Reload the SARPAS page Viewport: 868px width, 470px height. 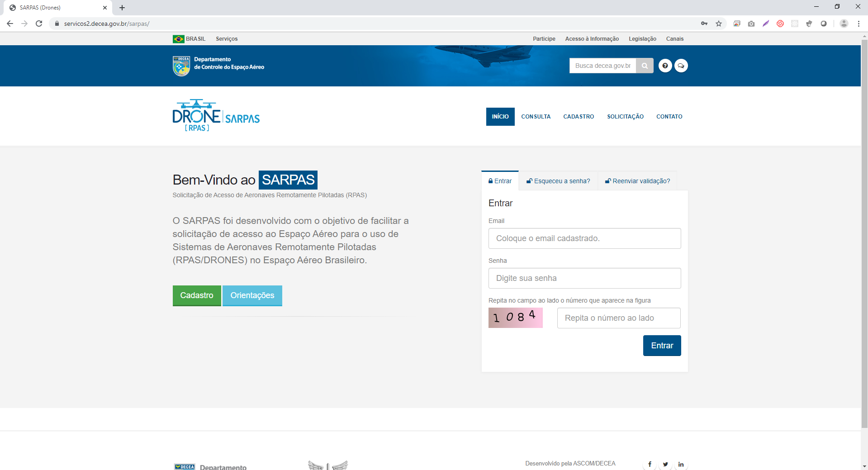coord(39,24)
